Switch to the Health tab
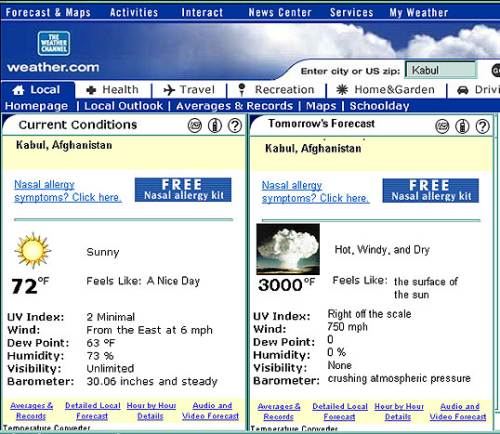The width and height of the screenshot is (500, 434). coord(113,90)
